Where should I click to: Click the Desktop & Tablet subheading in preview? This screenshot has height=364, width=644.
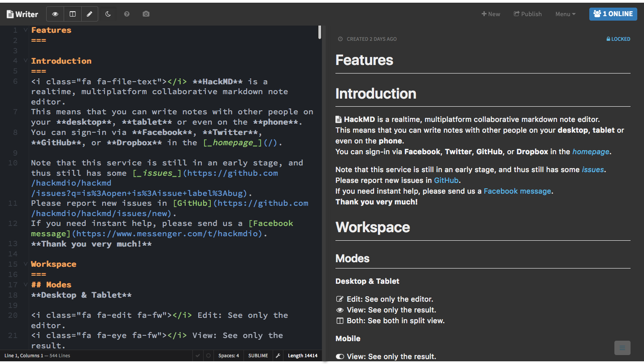pos(367,281)
